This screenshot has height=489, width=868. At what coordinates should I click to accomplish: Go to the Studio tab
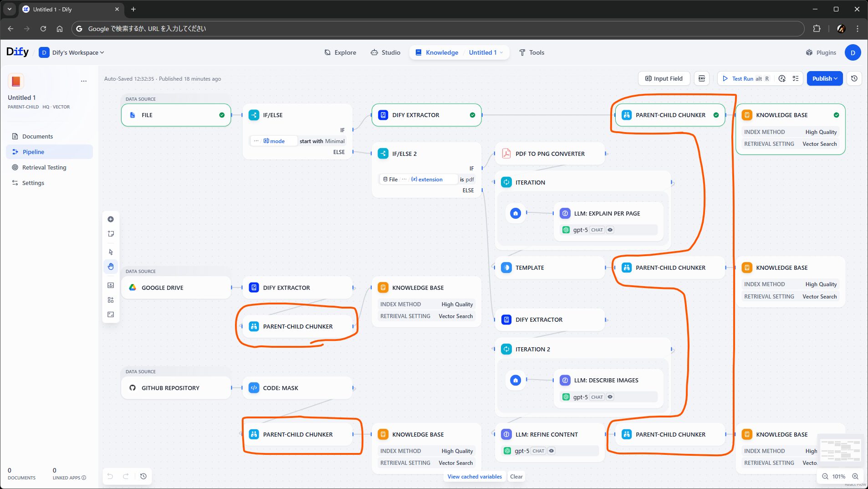coord(385,52)
